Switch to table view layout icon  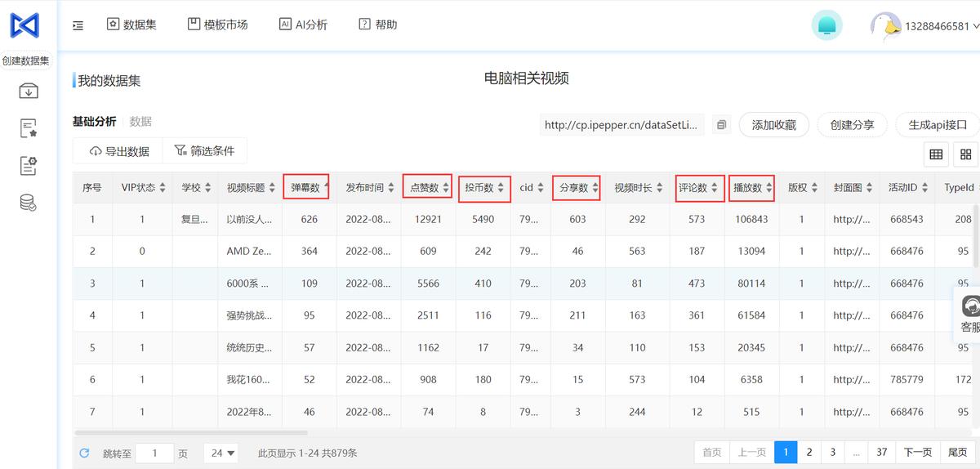[x=936, y=154]
